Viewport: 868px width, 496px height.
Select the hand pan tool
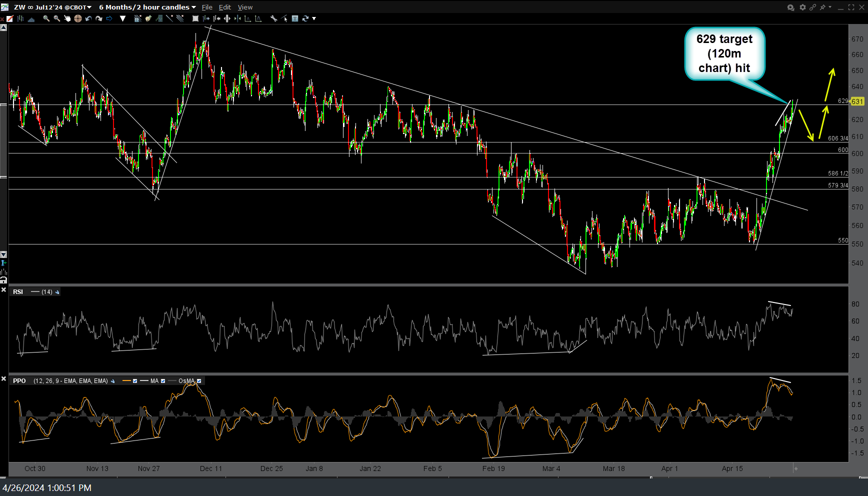67,18
